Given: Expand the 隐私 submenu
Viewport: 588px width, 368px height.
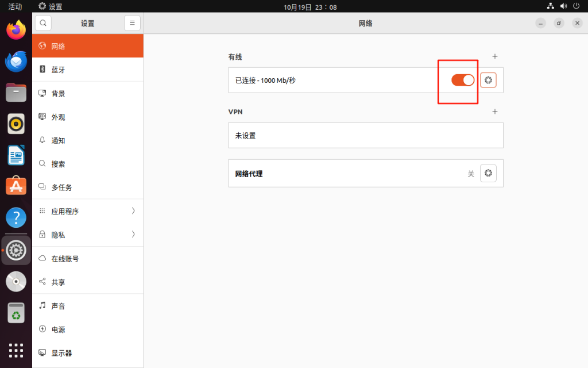Looking at the screenshot, I should (87, 235).
